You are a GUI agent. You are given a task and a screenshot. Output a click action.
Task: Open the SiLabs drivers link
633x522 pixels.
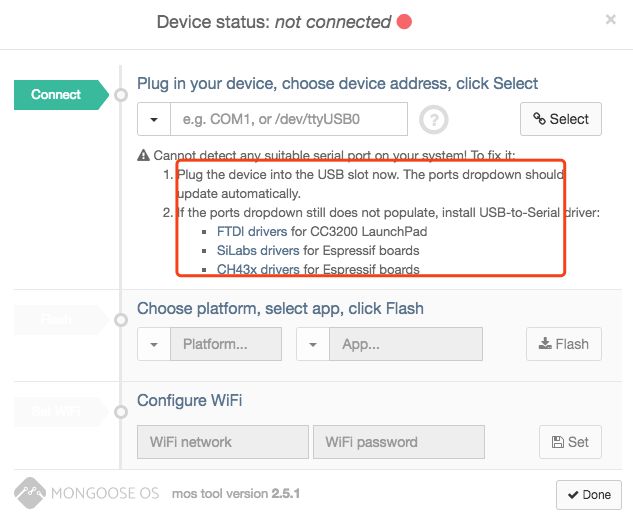coord(258,250)
